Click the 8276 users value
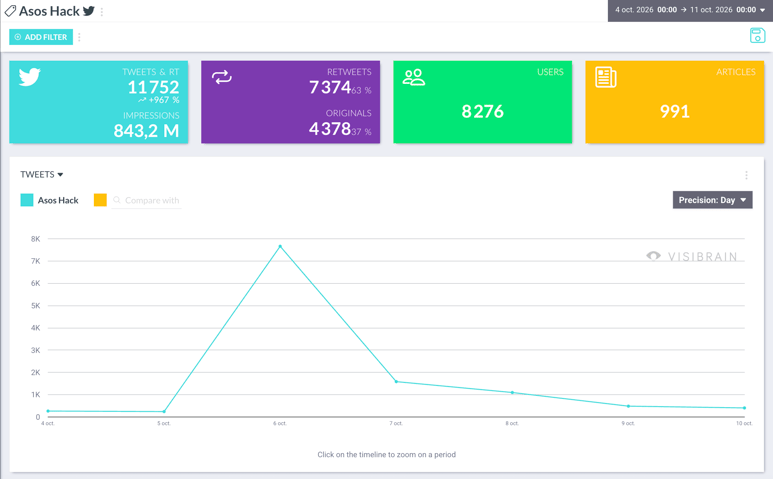The image size is (773, 479). tap(483, 111)
